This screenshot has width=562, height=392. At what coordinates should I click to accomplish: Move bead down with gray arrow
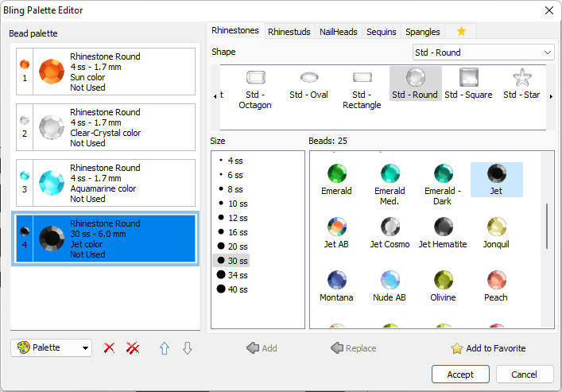(187, 348)
